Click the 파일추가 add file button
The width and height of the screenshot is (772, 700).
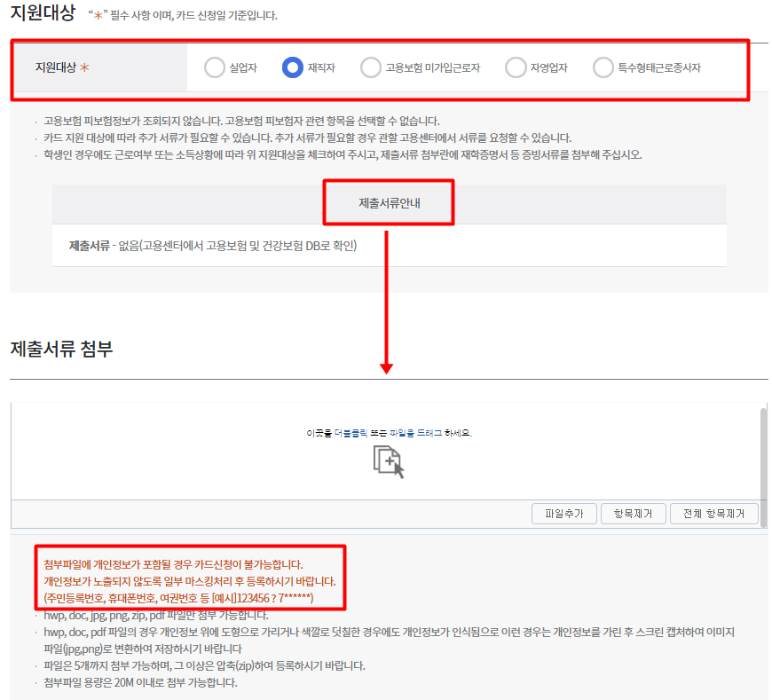tap(563, 513)
